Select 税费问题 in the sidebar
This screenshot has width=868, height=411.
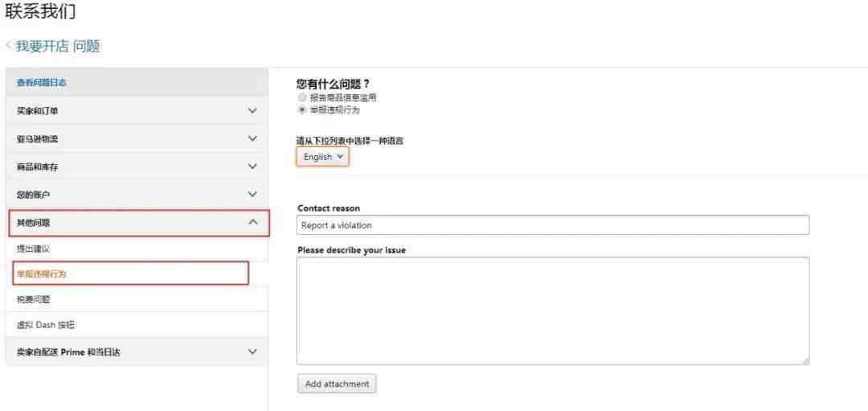coord(34,299)
